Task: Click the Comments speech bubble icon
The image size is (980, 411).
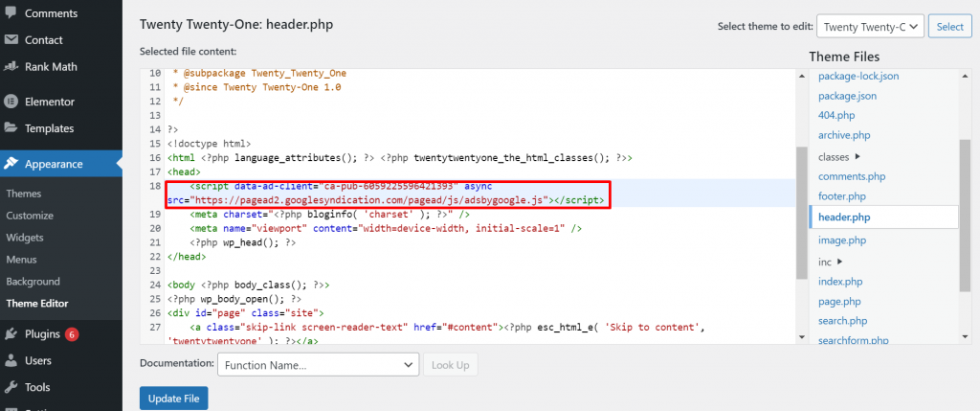Action: tap(11, 14)
